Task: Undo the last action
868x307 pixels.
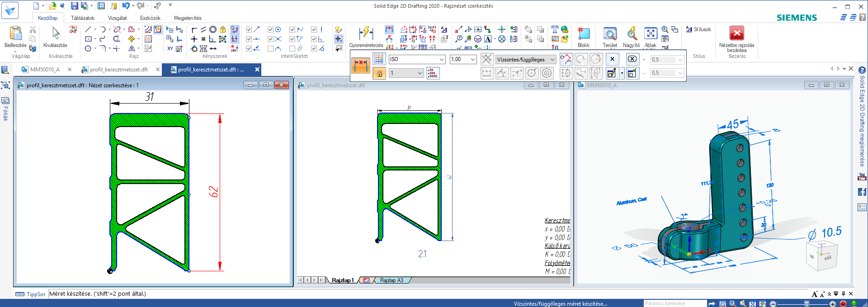Action: (126, 6)
